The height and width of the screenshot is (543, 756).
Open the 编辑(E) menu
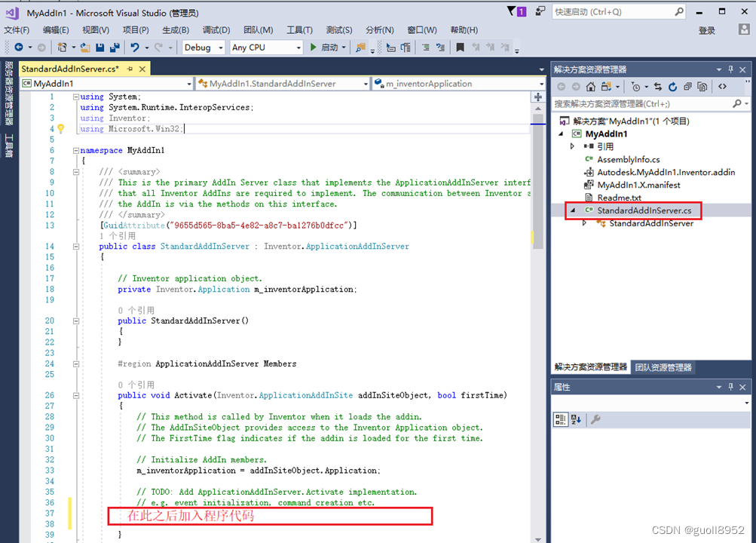click(x=56, y=30)
